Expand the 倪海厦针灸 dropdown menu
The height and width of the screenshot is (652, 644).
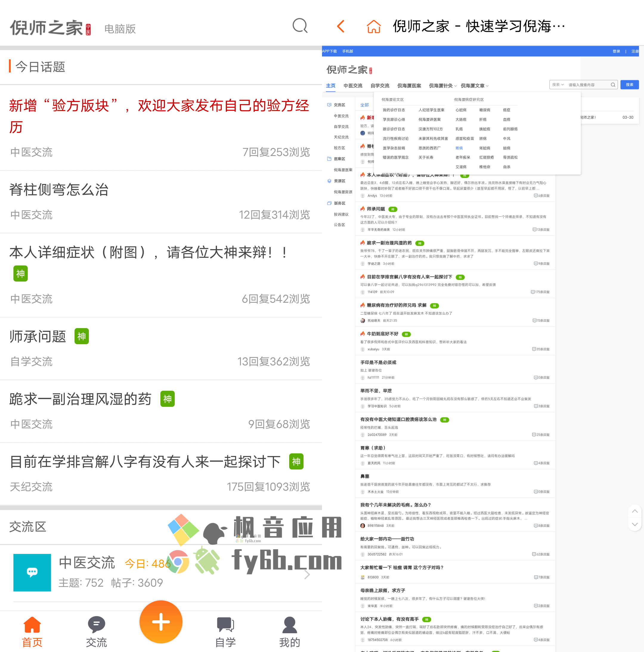[x=443, y=86]
